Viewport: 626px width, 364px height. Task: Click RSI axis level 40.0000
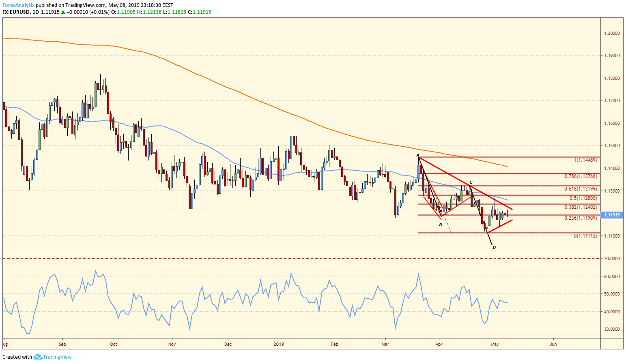point(612,312)
